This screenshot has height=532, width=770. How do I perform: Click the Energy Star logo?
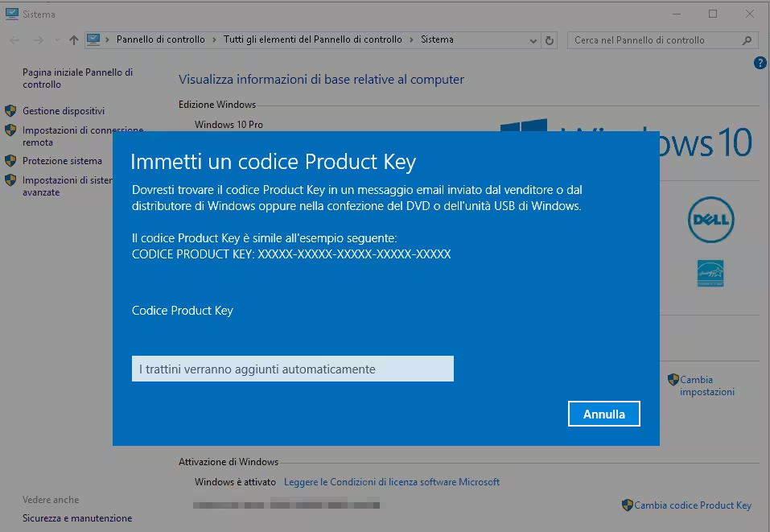[x=710, y=273]
